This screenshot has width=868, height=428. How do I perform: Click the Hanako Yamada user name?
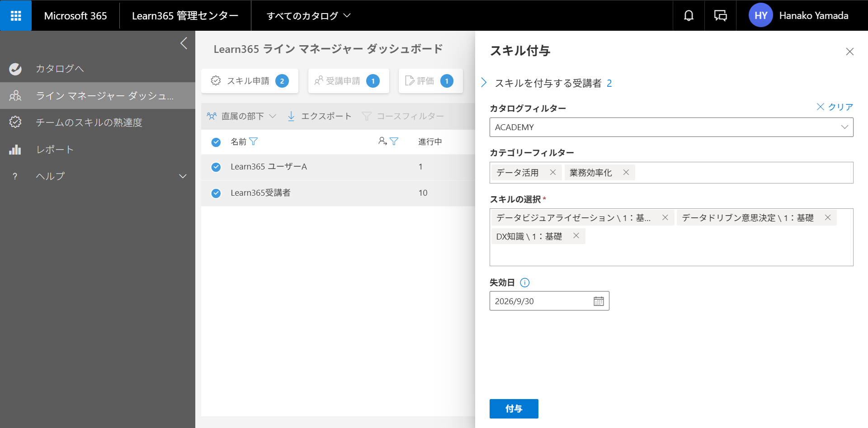pyautogui.click(x=814, y=16)
